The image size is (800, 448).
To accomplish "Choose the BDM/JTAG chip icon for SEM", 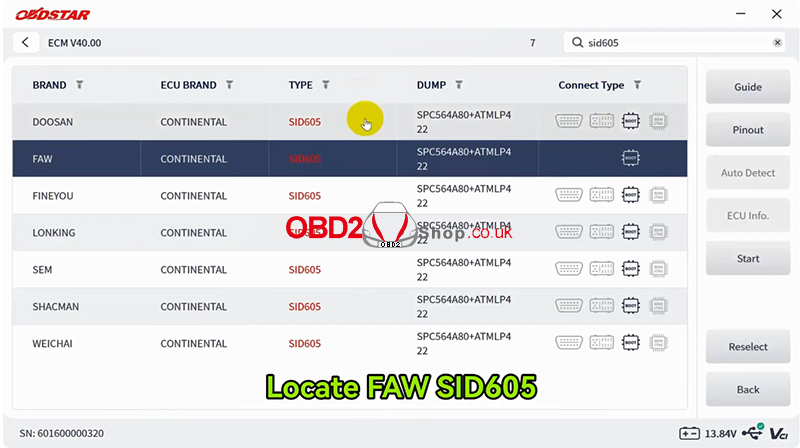I will click(658, 269).
